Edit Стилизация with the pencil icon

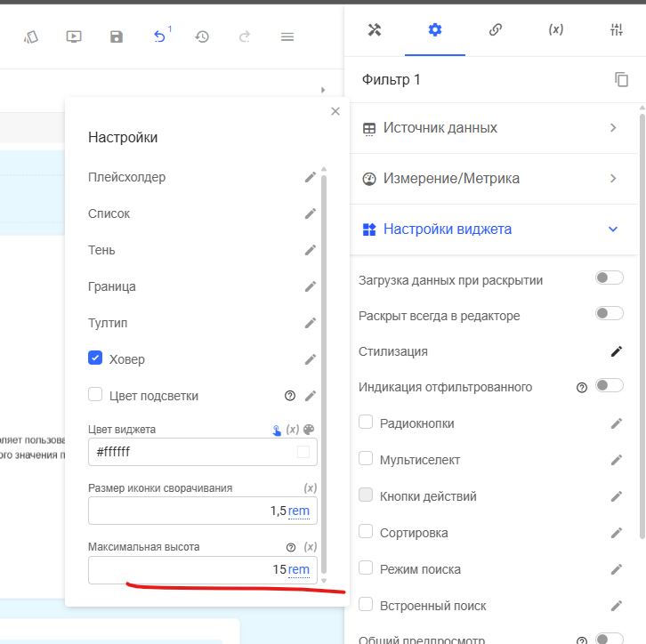coord(617,351)
